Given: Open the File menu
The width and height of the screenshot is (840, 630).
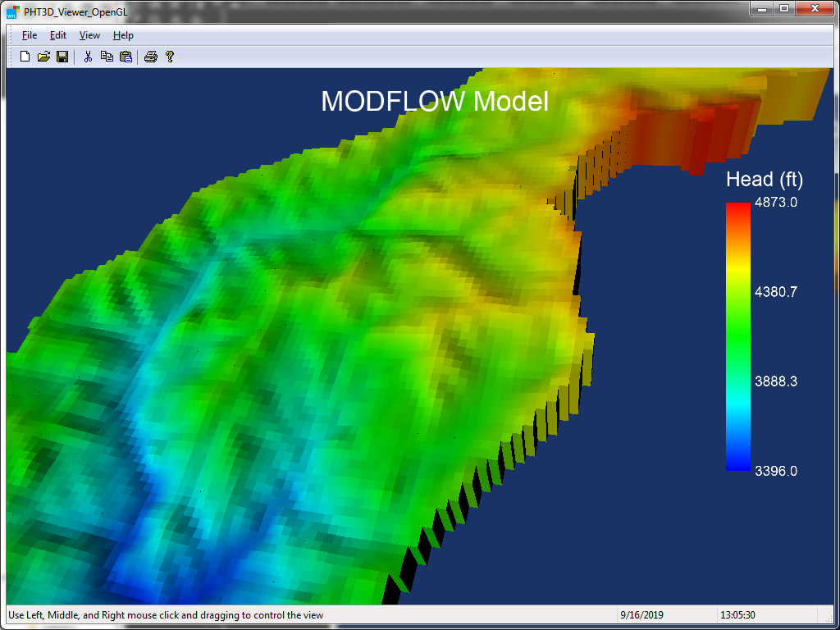Looking at the screenshot, I should click(30, 35).
